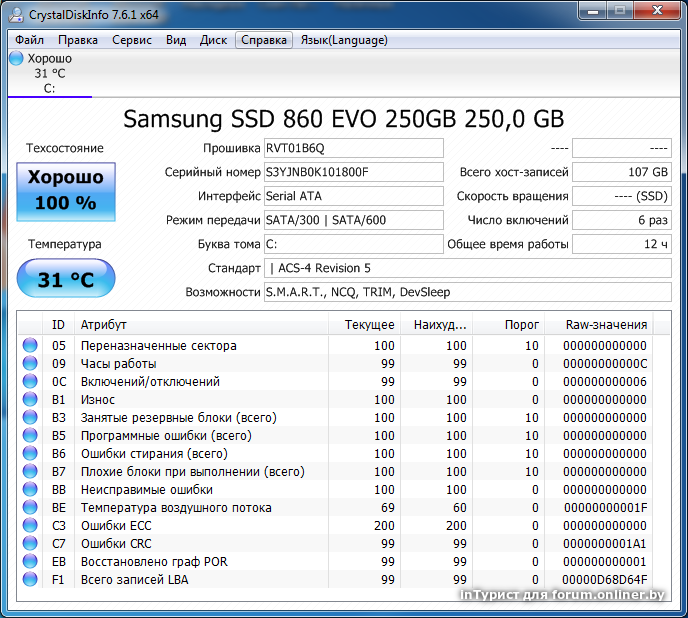Click the Raw-значения column header

click(606, 324)
